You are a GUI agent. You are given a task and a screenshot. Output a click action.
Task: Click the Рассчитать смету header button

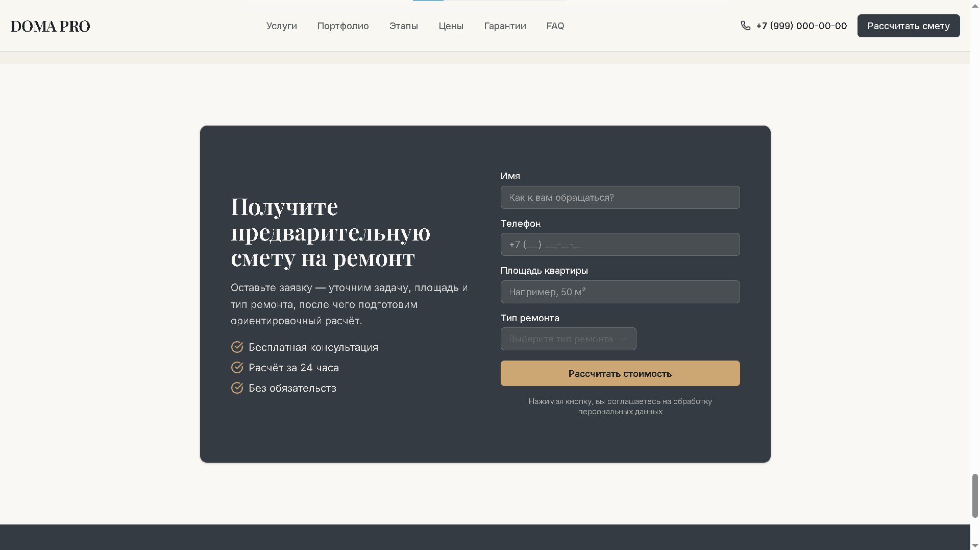pos(909,26)
